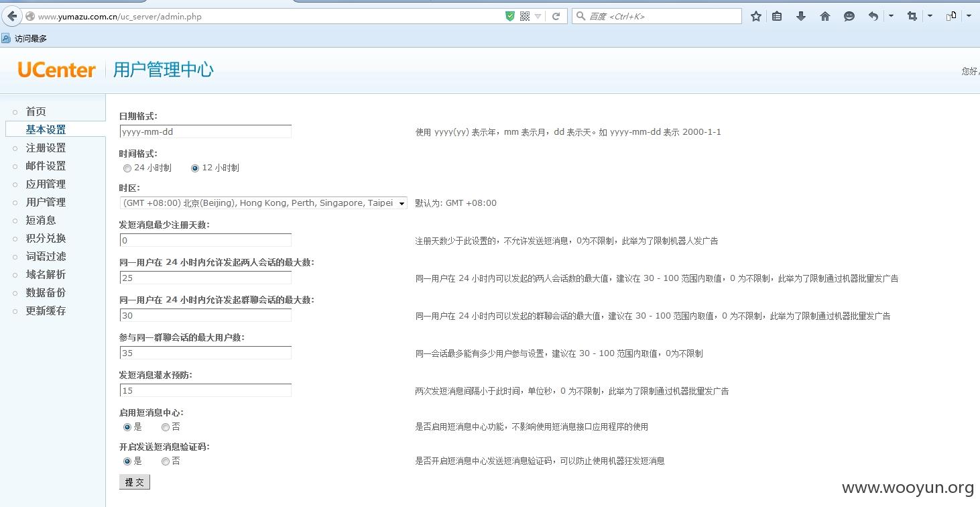Viewport: 980px width, 507px height.
Task: Select the 12 小时制 radio button
Action: pos(195,168)
